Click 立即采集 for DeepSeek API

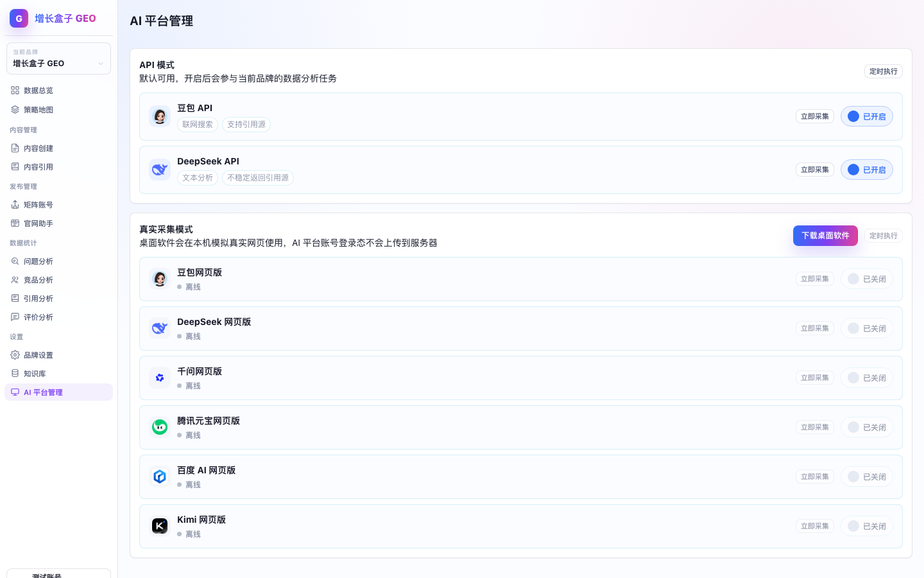click(x=815, y=170)
